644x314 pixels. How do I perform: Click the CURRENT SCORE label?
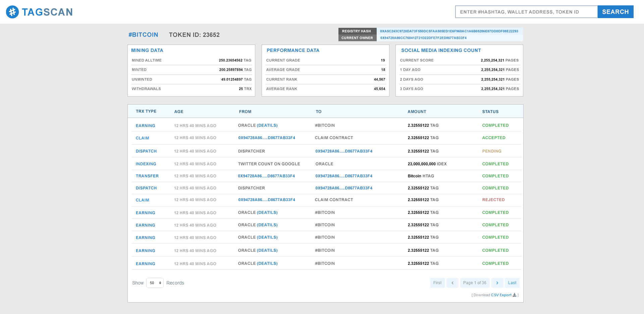pos(417,60)
